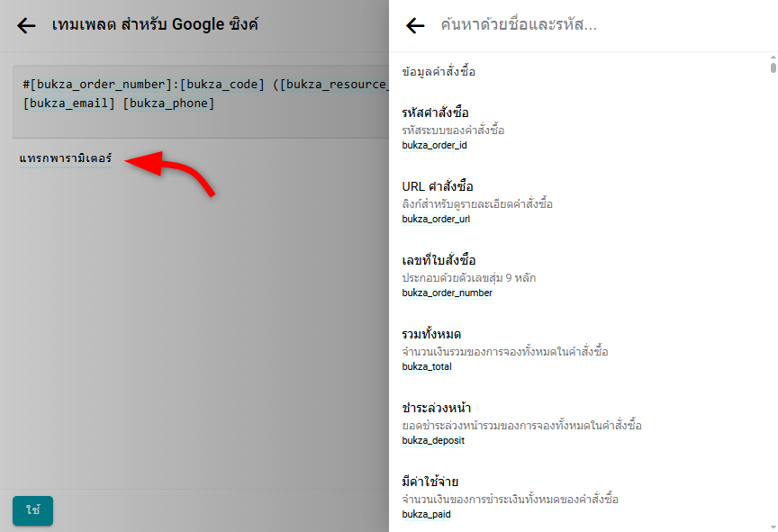778x532 pixels.
Task: Close parameter panel using its back arrow
Action: click(415, 26)
